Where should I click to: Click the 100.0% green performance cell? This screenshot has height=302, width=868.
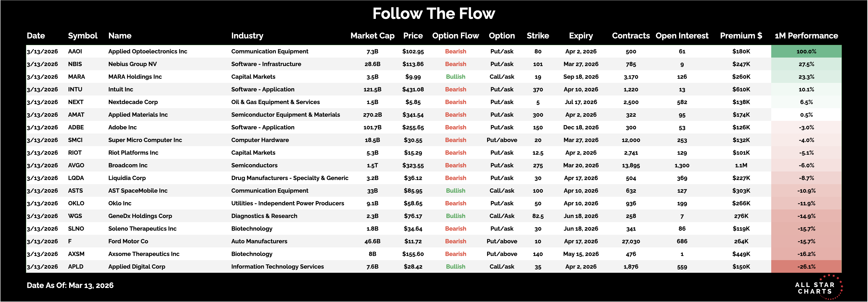point(806,52)
